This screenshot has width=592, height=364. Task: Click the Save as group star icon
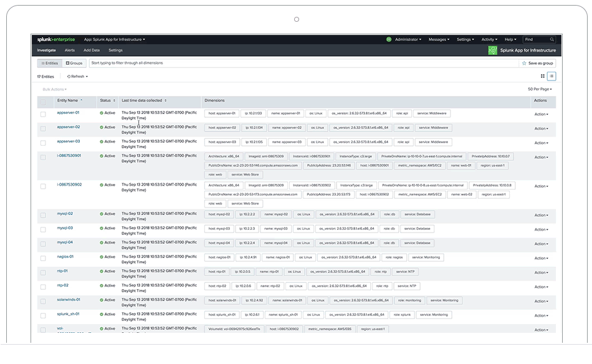tap(524, 64)
